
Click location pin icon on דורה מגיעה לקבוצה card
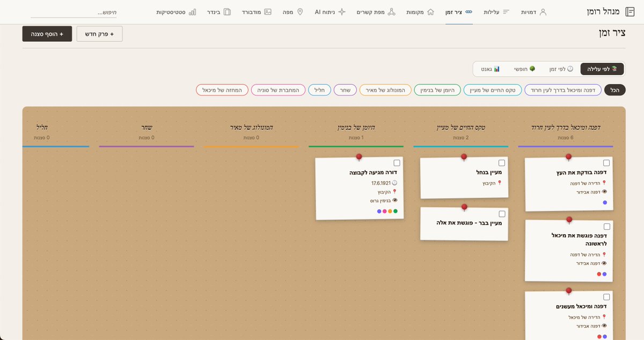click(x=395, y=192)
